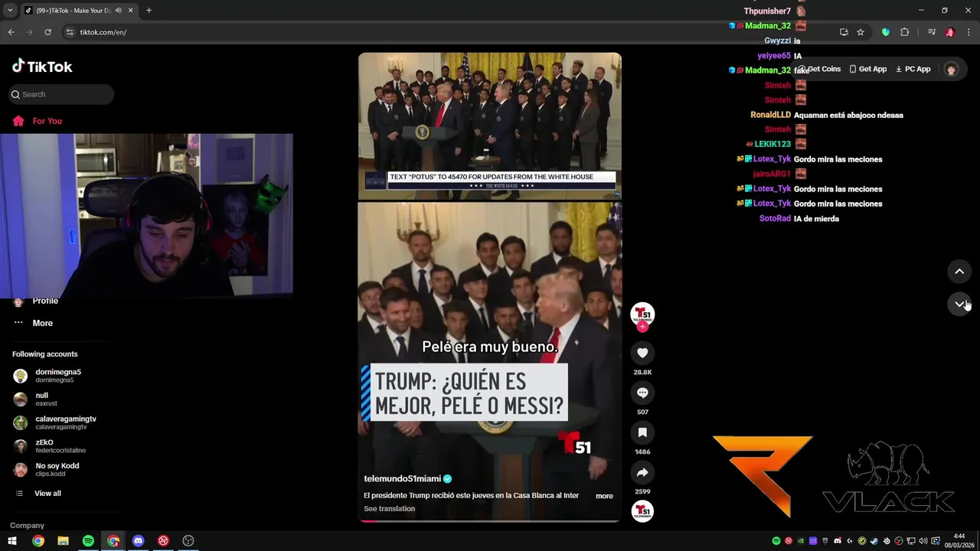Open the comments with 507 replies
The width and height of the screenshot is (980, 551).
(642, 393)
